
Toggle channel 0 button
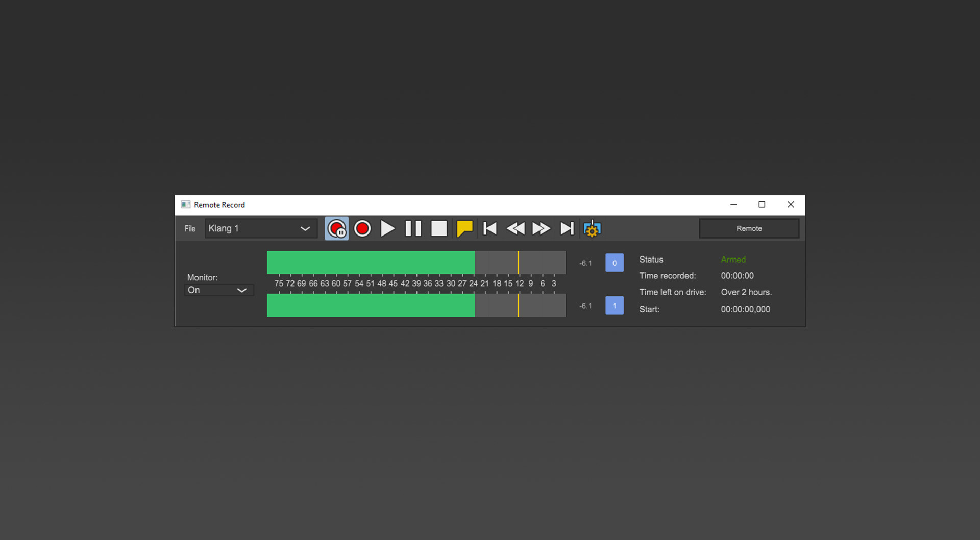(615, 263)
